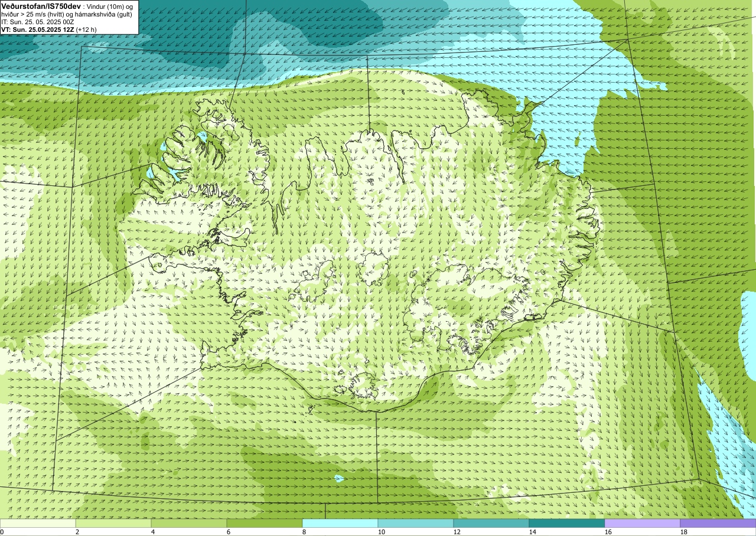
Task: Click the 4–6 m/s green legend swatch
Action: (189, 523)
